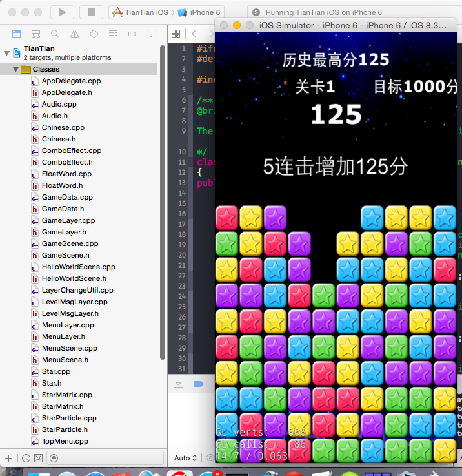462x476 pixels.
Task: Open the Find navigator magnifier icon
Action: click(x=55, y=34)
